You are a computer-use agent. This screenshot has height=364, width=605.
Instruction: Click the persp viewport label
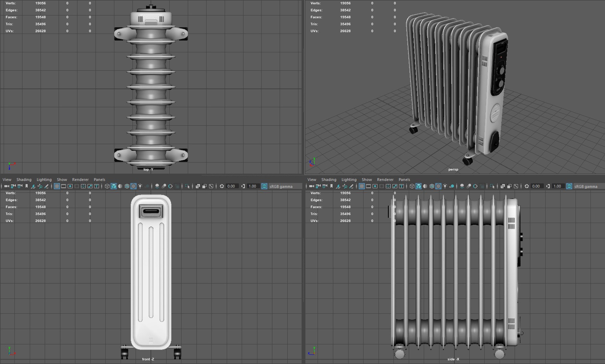pyautogui.click(x=453, y=170)
